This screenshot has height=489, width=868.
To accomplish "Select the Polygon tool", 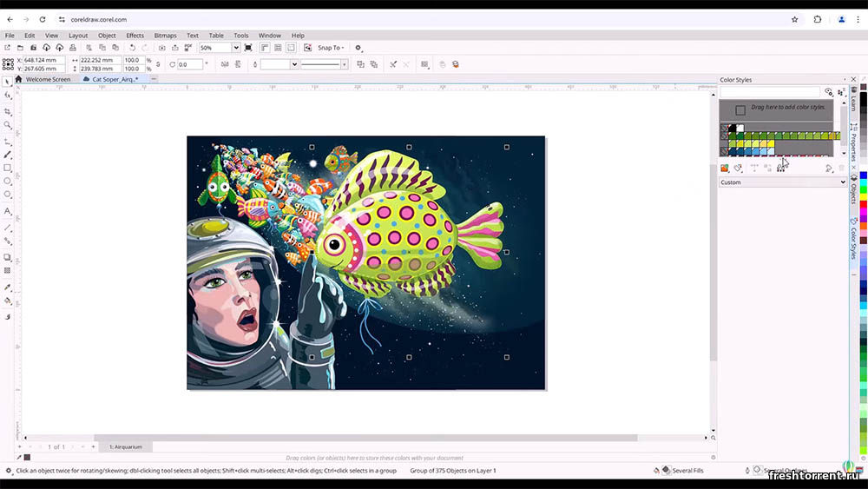I will click(x=8, y=195).
